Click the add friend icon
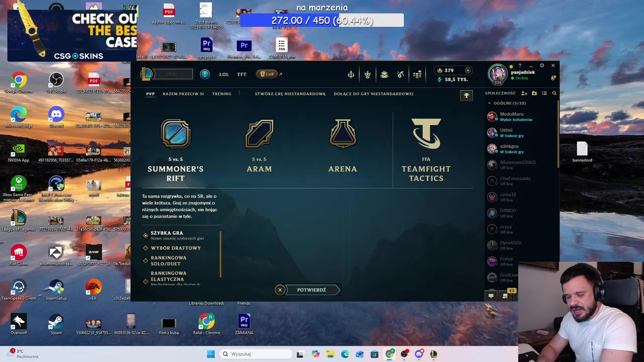644x362 pixels. click(x=524, y=93)
